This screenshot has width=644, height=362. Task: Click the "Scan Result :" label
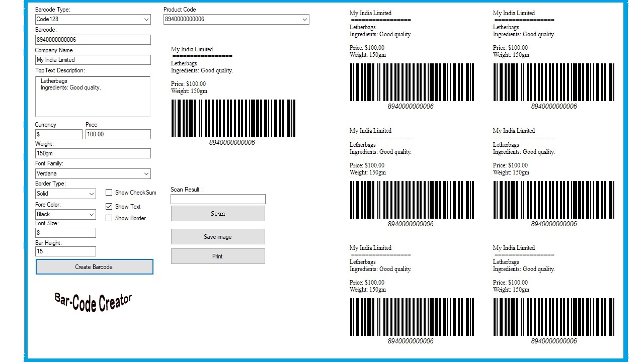[x=187, y=190]
